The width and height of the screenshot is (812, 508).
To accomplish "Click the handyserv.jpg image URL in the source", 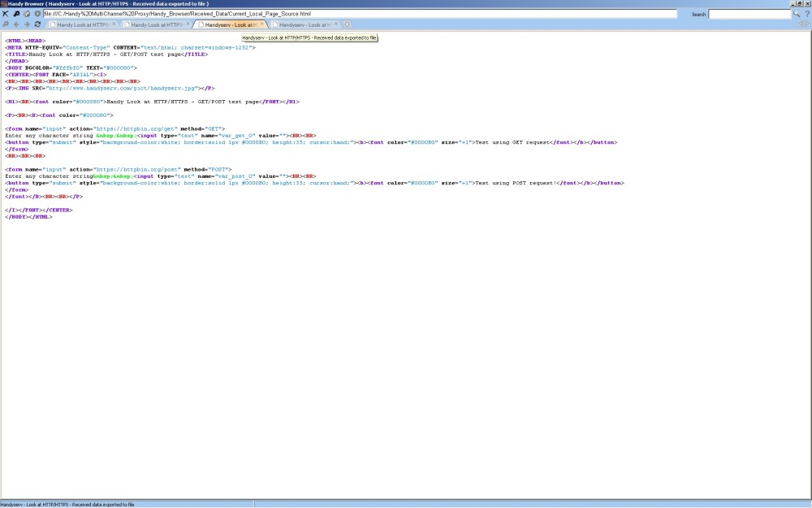I will 123,88.
